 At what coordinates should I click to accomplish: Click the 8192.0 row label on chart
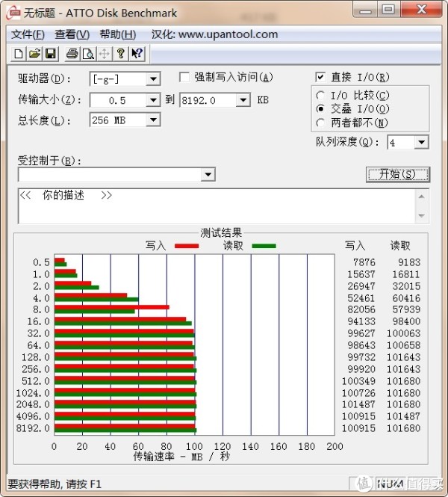[x=33, y=428]
